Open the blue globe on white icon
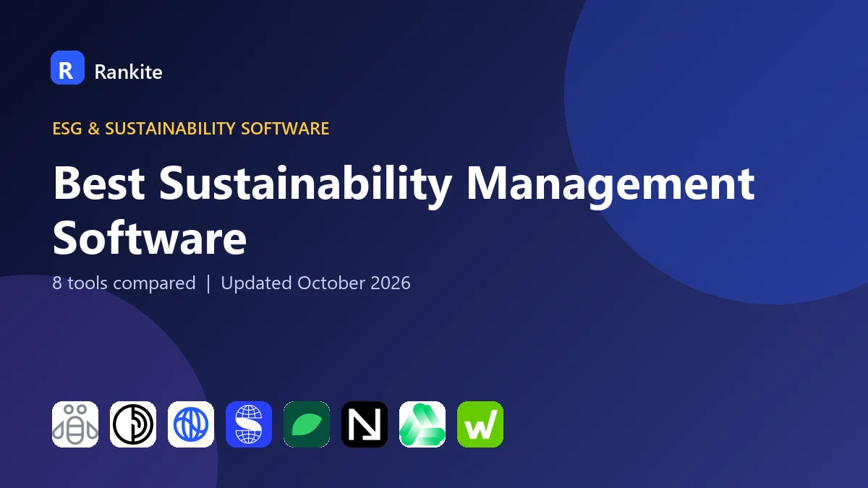Image resolution: width=868 pixels, height=488 pixels. [x=191, y=424]
